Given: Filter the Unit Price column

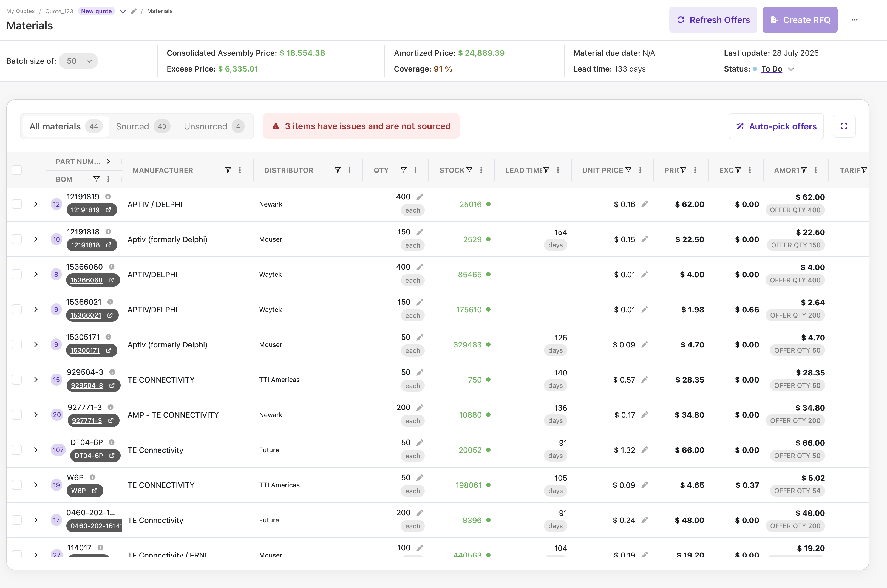Looking at the screenshot, I should pos(628,170).
